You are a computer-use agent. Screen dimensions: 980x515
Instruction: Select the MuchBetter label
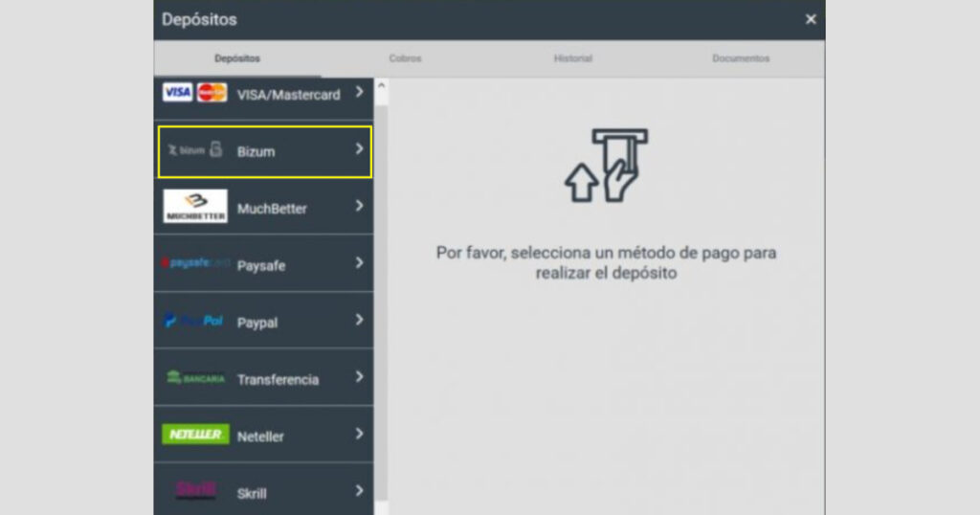coord(272,209)
